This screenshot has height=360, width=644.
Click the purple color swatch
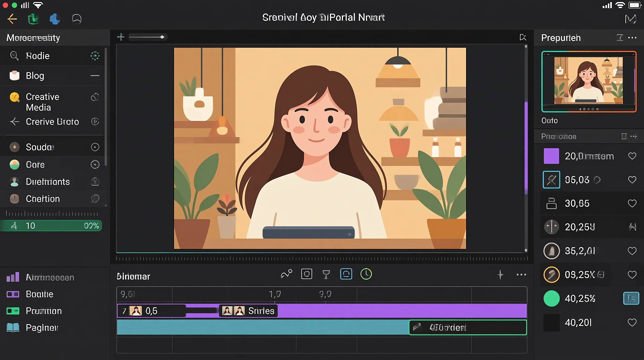[551, 156]
